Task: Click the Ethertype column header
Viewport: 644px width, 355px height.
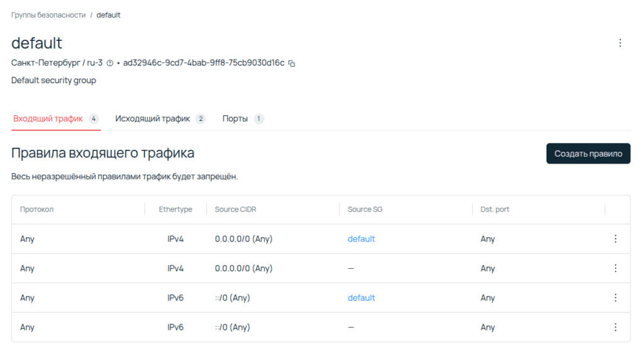Action: [x=175, y=210]
